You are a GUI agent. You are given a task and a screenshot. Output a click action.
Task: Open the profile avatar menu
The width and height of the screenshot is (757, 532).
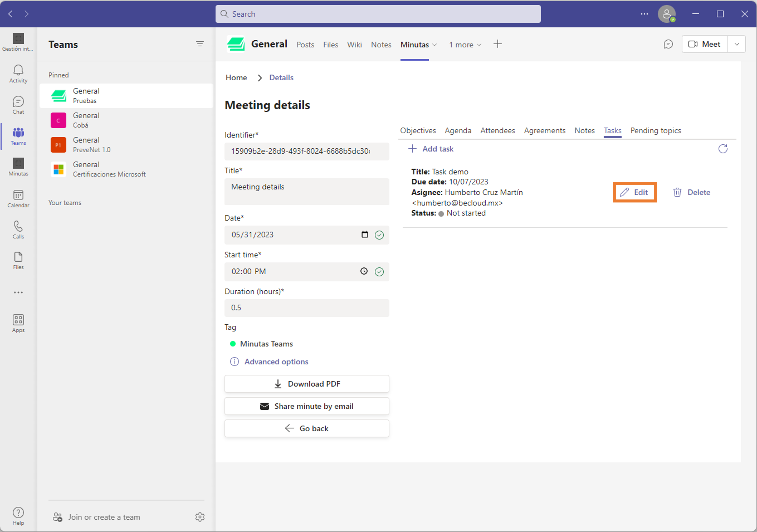666,14
